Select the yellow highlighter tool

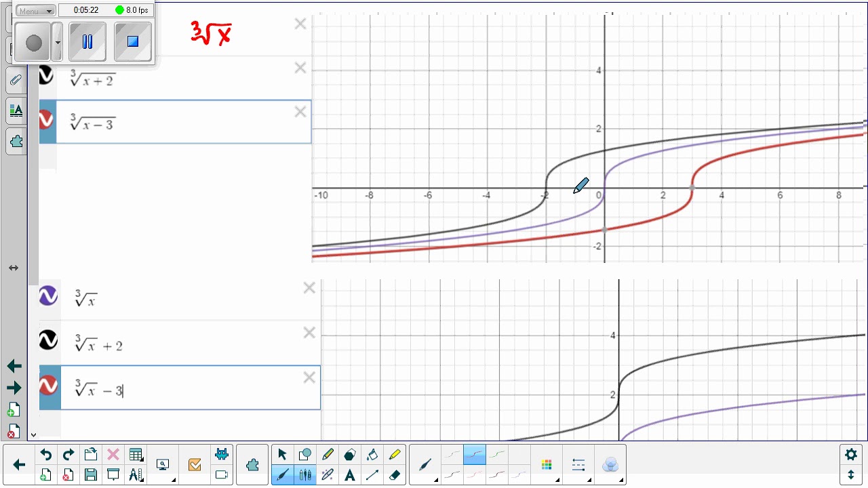coord(395,455)
